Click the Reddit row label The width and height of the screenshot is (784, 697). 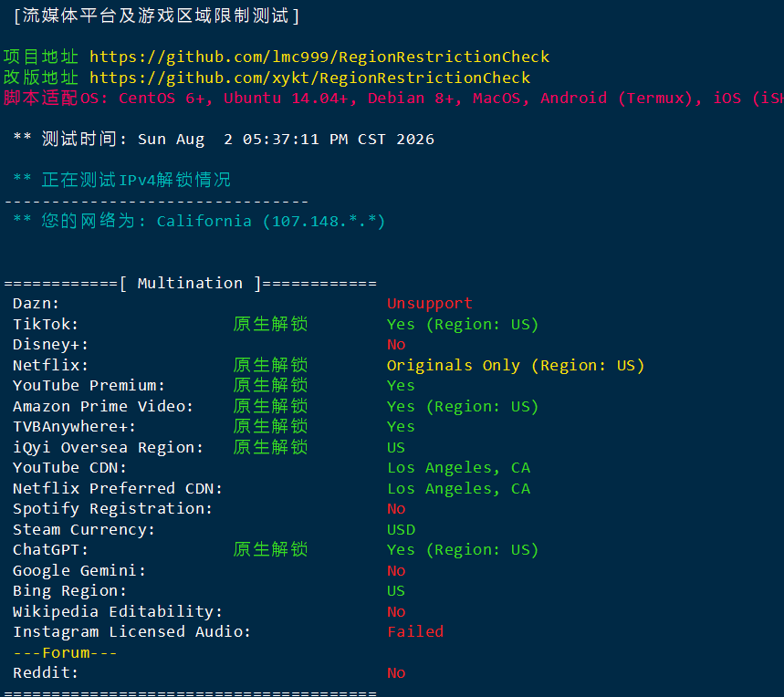(46, 673)
